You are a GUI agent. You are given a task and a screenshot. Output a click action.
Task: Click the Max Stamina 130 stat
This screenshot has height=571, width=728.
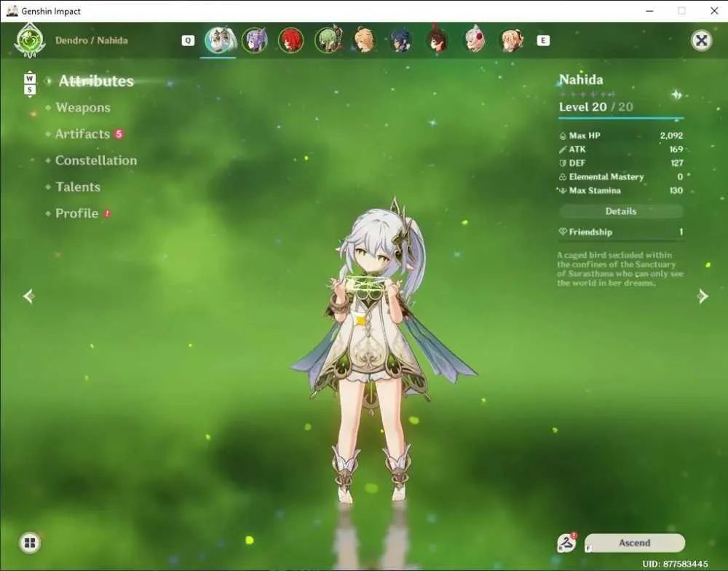[621, 191]
